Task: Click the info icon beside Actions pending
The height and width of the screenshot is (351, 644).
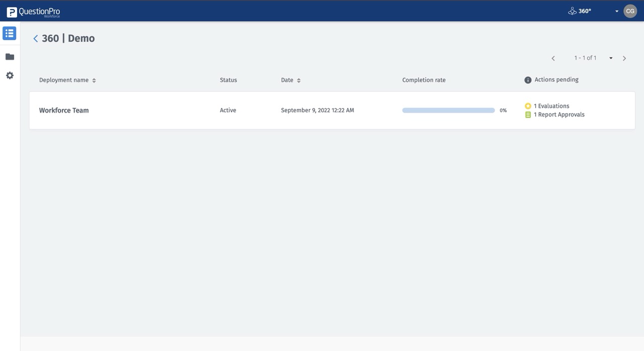Action: (527, 79)
